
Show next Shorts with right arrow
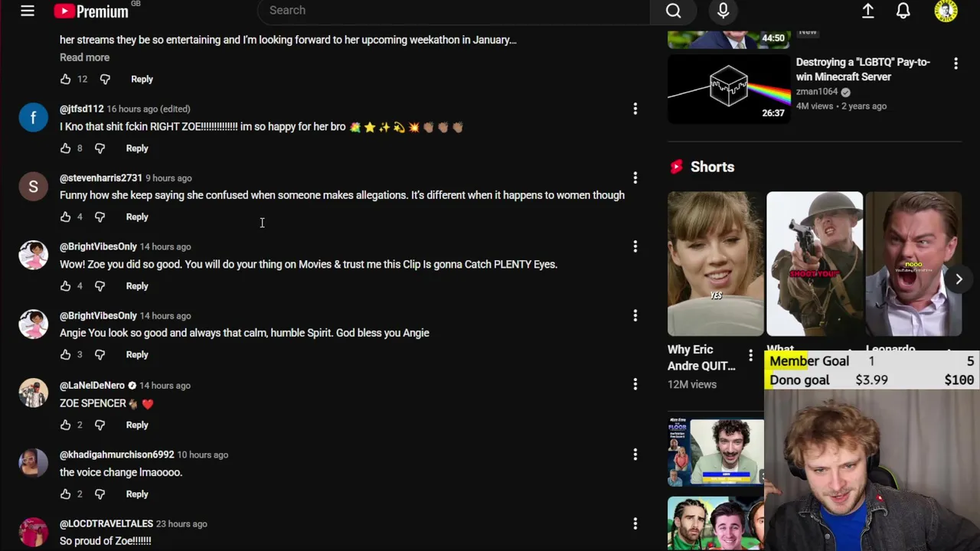click(x=959, y=279)
